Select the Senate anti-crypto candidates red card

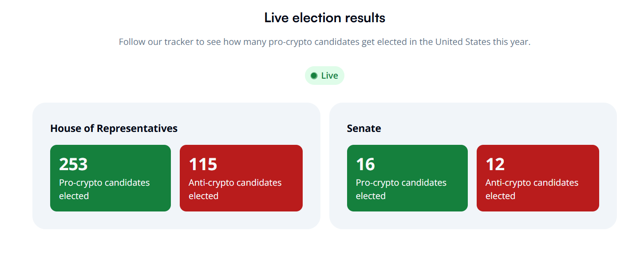tap(538, 178)
